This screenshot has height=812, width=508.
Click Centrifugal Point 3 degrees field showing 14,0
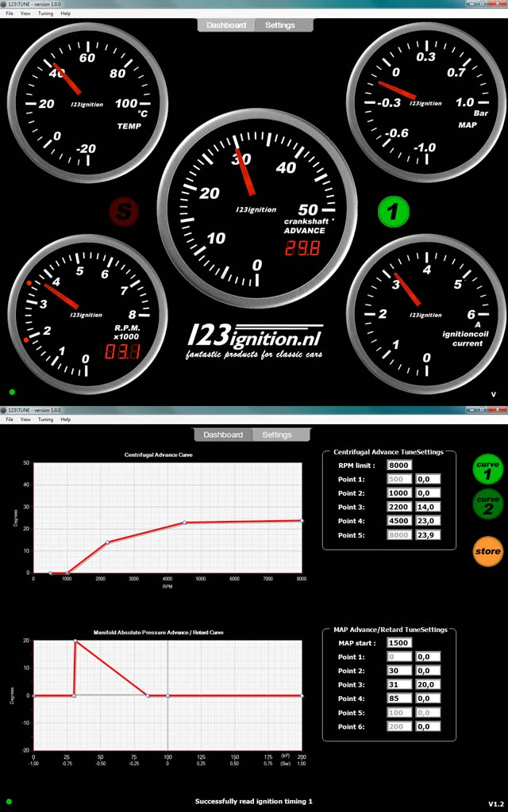[428, 507]
